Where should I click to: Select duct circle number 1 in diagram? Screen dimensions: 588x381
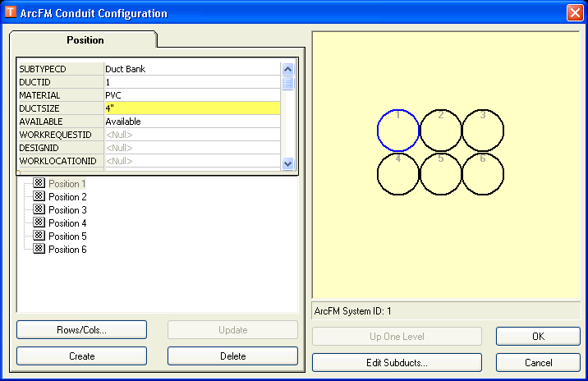click(x=397, y=131)
